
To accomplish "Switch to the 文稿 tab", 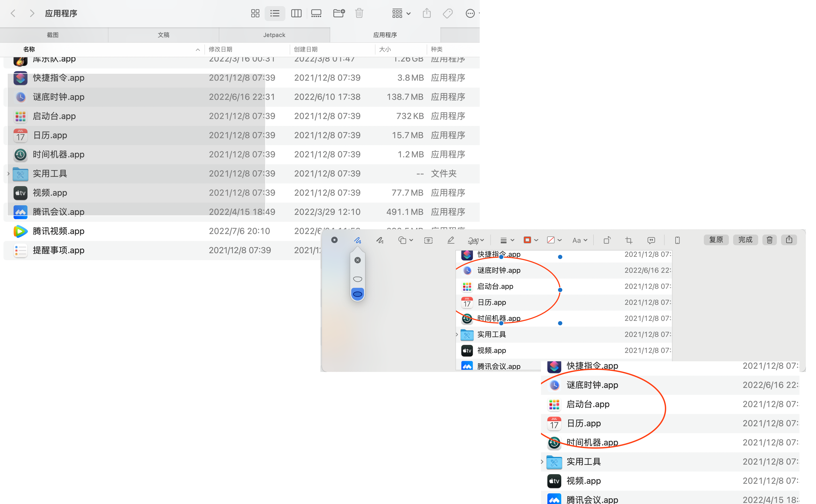I will pos(163,35).
